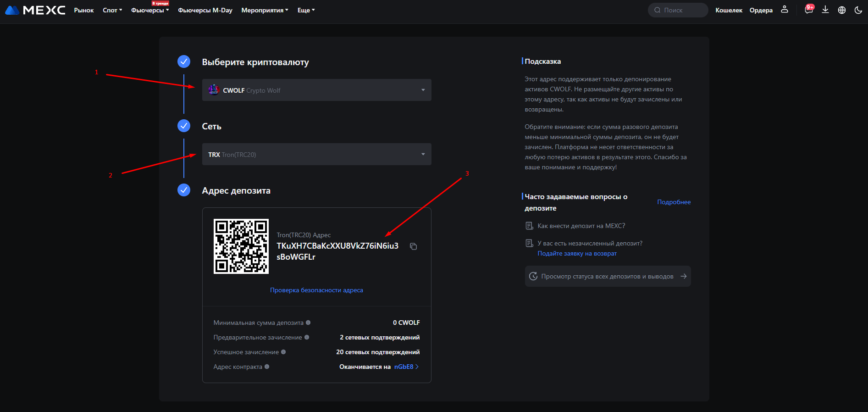This screenshot has width=868, height=412.
Task: Expand the Спот menu
Action: tap(112, 10)
